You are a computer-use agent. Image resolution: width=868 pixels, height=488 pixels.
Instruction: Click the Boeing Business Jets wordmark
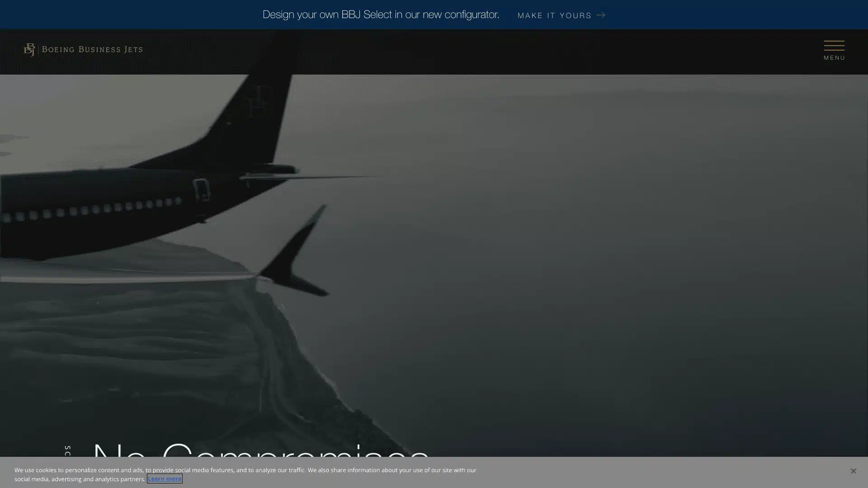pyautogui.click(x=92, y=50)
